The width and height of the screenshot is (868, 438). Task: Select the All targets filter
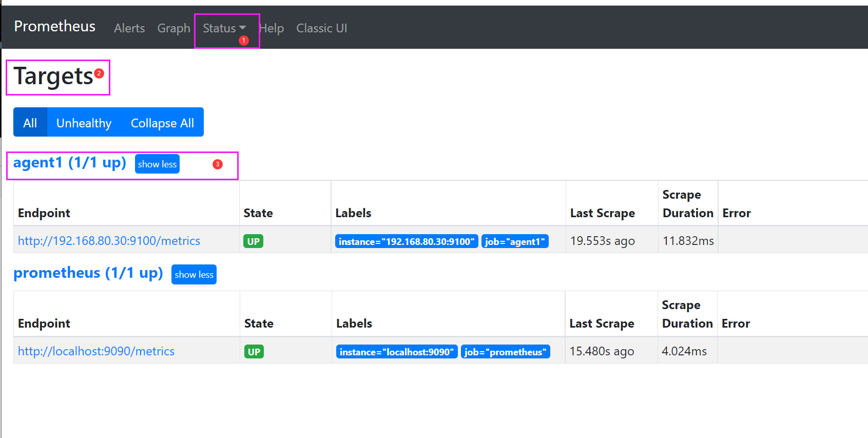pos(30,122)
